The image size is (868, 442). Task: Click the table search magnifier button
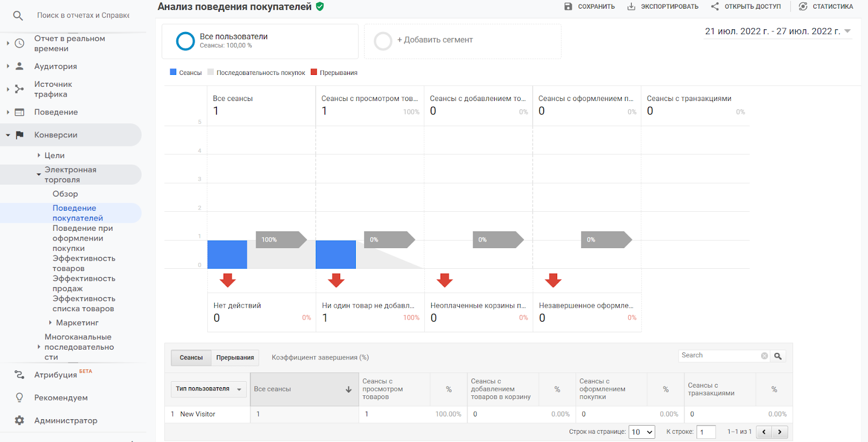(x=778, y=356)
